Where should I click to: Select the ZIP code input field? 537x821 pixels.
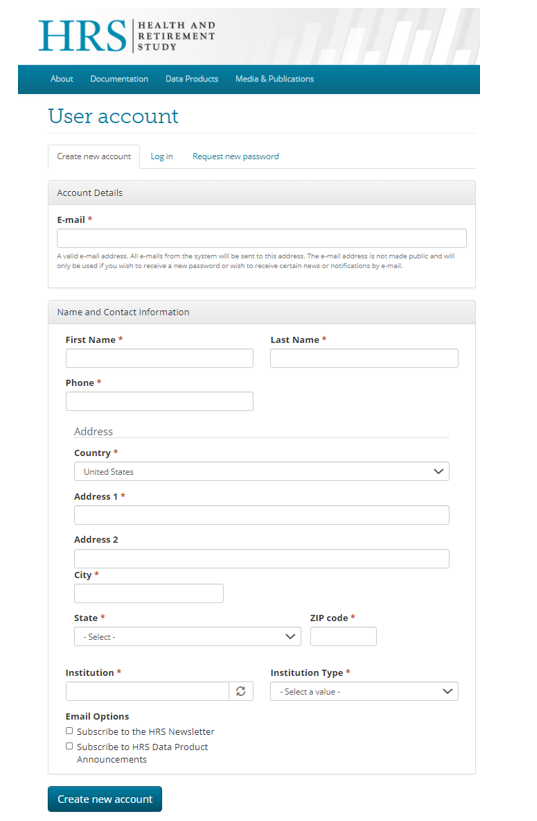[x=343, y=637]
